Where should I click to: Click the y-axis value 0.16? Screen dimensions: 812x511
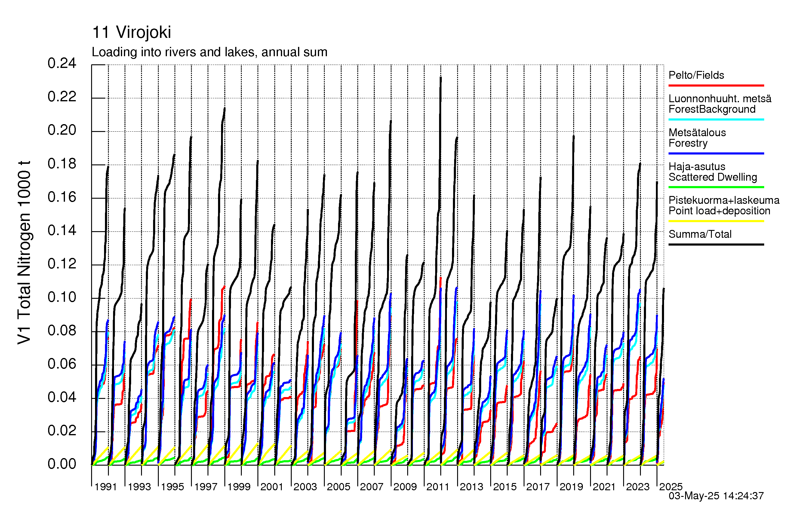click(x=62, y=197)
